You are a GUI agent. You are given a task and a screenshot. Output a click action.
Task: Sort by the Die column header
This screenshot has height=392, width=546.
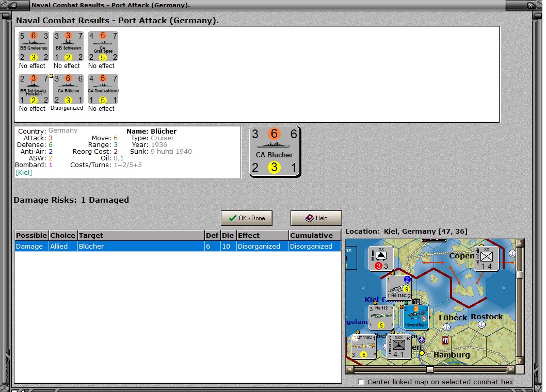[228, 235]
